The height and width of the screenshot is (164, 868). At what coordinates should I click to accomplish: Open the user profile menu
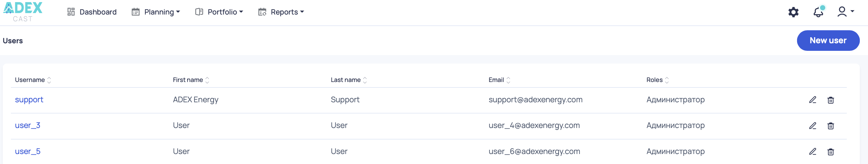pyautogui.click(x=845, y=12)
